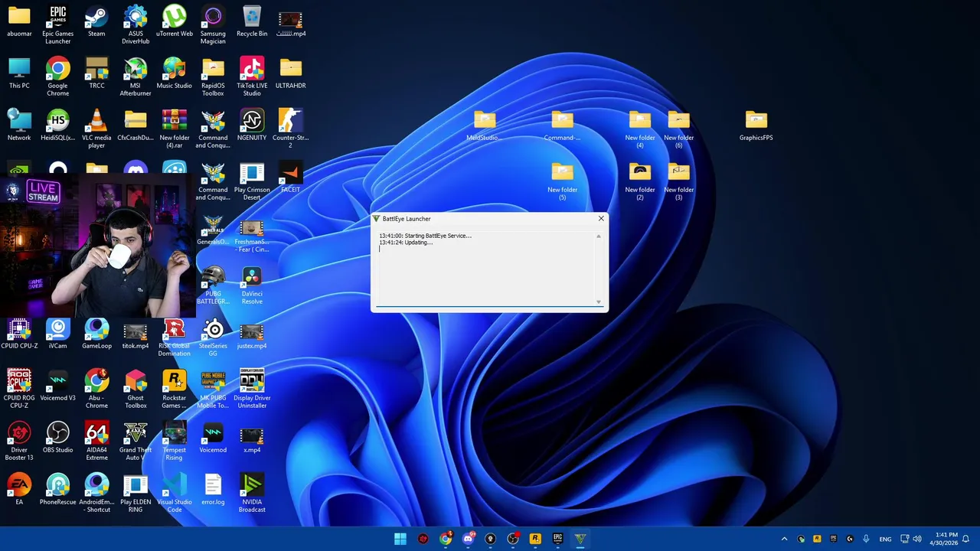Select the ASUS DriverHub desktop icon
The image size is (980, 551).
(x=136, y=24)
